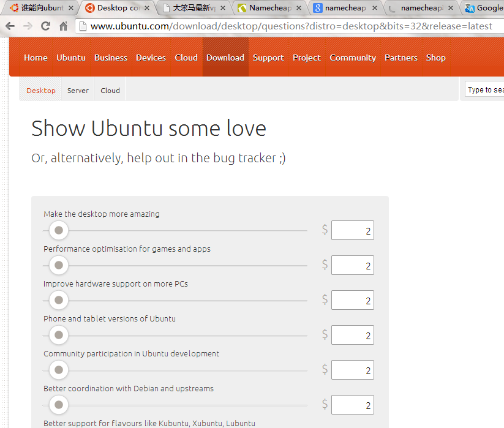Open the Download navigation item

(225, 58)
